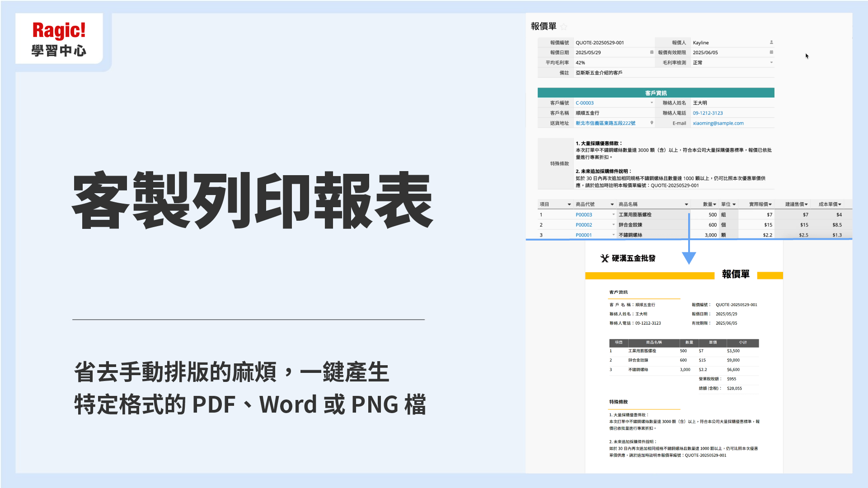Open the calendar icon for 報價日期

click(651, 52)
